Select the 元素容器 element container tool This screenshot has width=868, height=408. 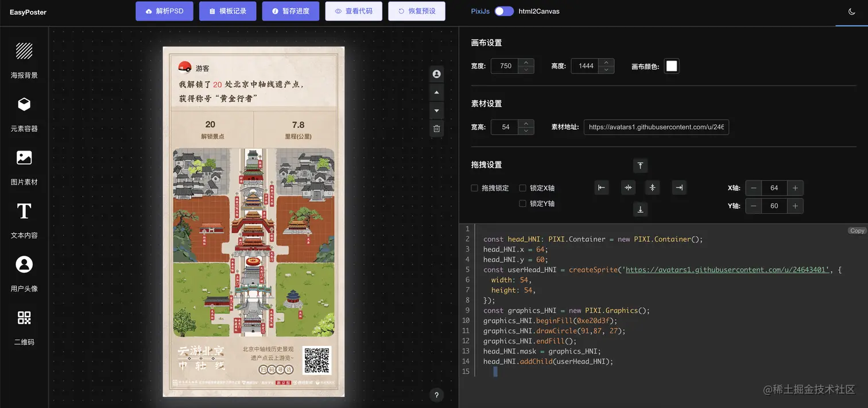[x=24, y=114]
